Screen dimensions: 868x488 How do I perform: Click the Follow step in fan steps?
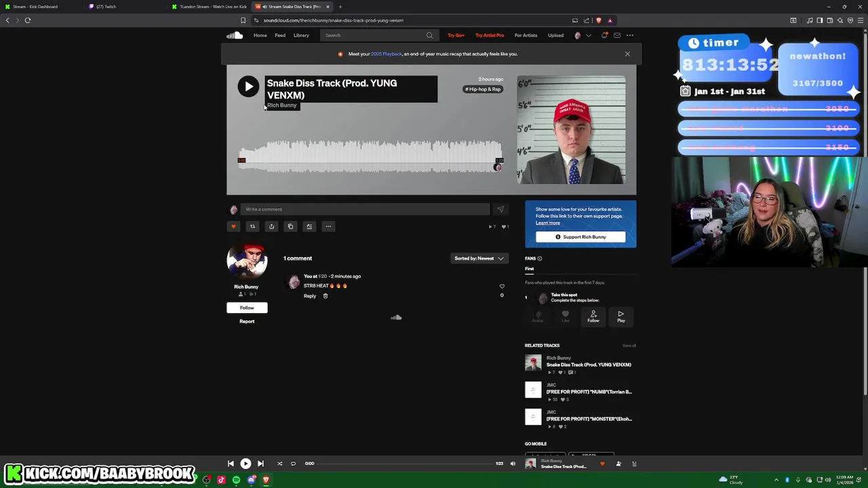[593, 317]
